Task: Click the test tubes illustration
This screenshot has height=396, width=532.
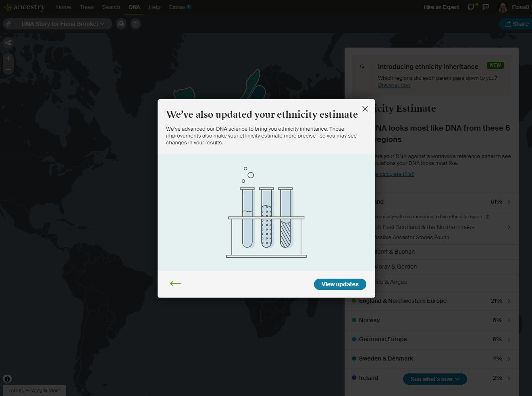Action: [x=266, y=212]
